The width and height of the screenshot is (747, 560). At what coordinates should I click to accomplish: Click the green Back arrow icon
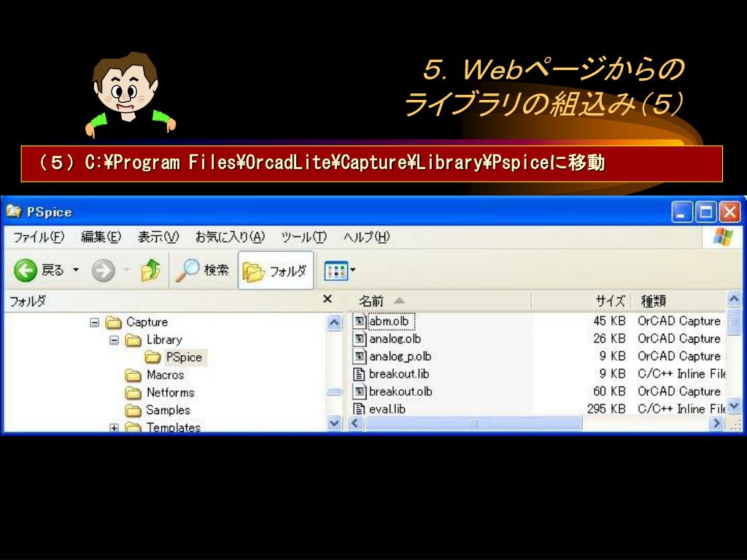pos(26,271)
